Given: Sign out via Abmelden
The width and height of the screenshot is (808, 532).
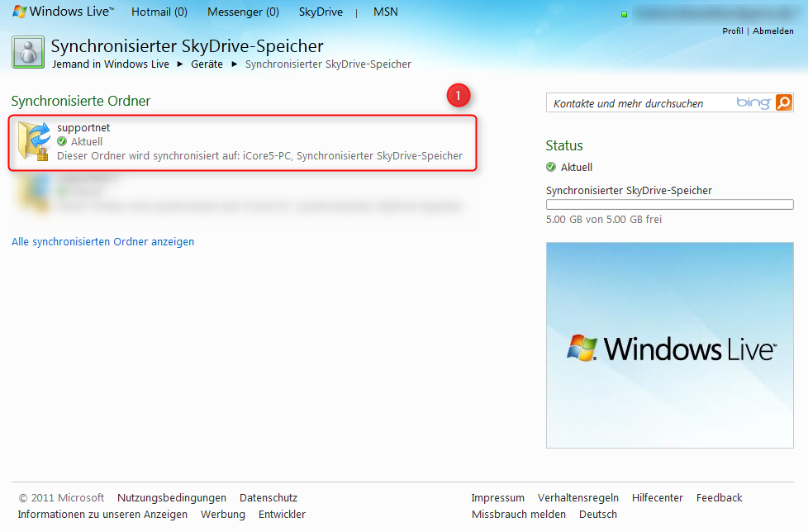Looking at the screenshot, I should (773, 31).
